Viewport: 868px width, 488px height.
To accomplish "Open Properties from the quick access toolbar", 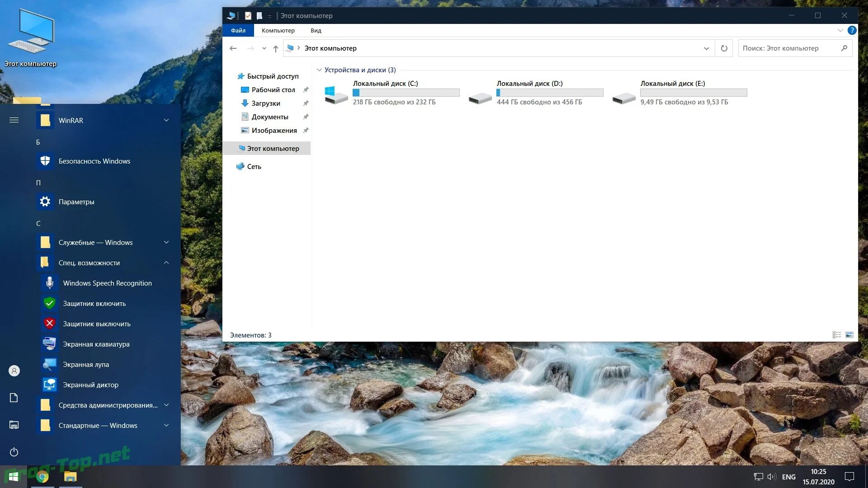I will click(x=247, y=15).
